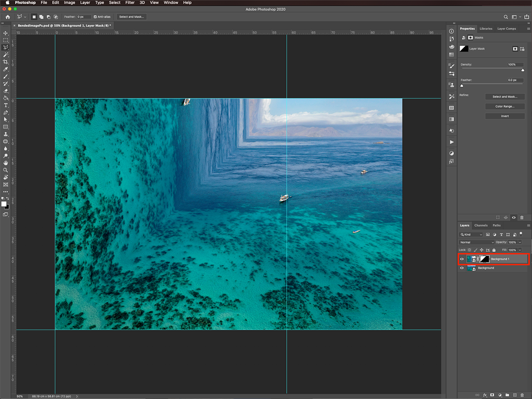Open the Normal blend mode dropdown
The image size is (532, 399).
[476, 242]
